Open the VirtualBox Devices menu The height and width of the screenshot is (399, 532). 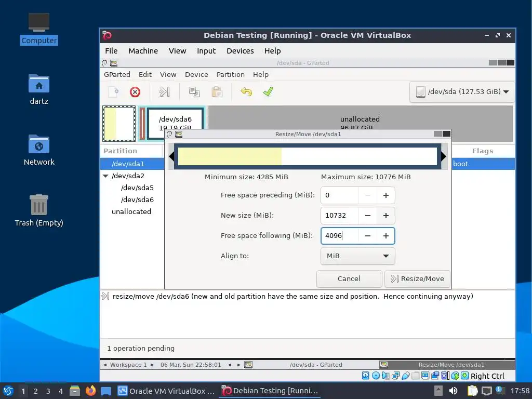point(240,51)
